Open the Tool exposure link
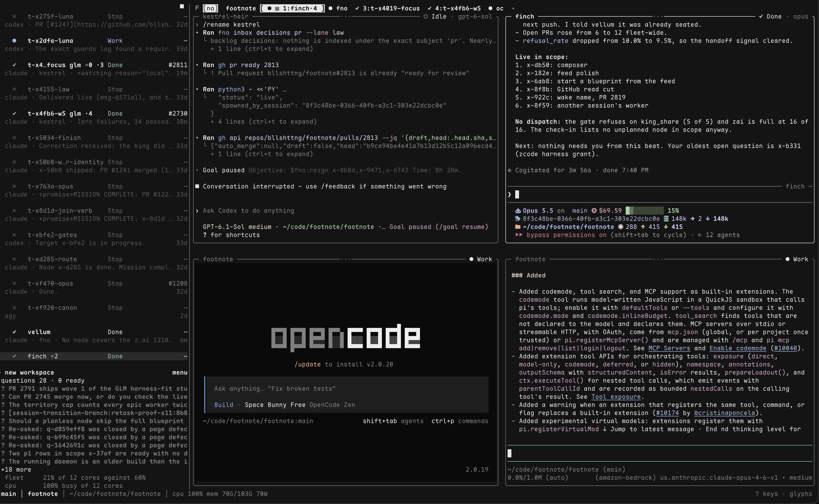Screen dimensions: 819x504 (616, 397)
